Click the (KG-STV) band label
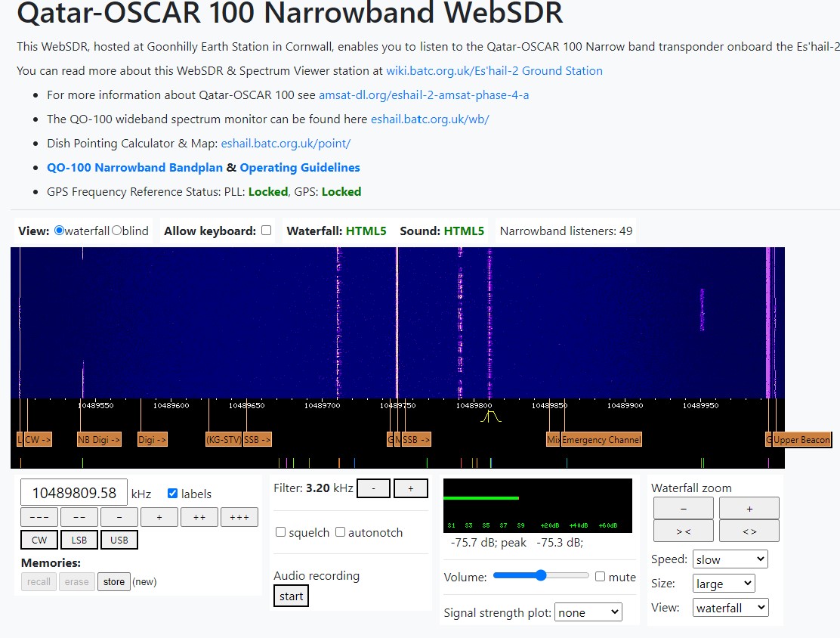 pyautogui.click(x=224, y=440)
